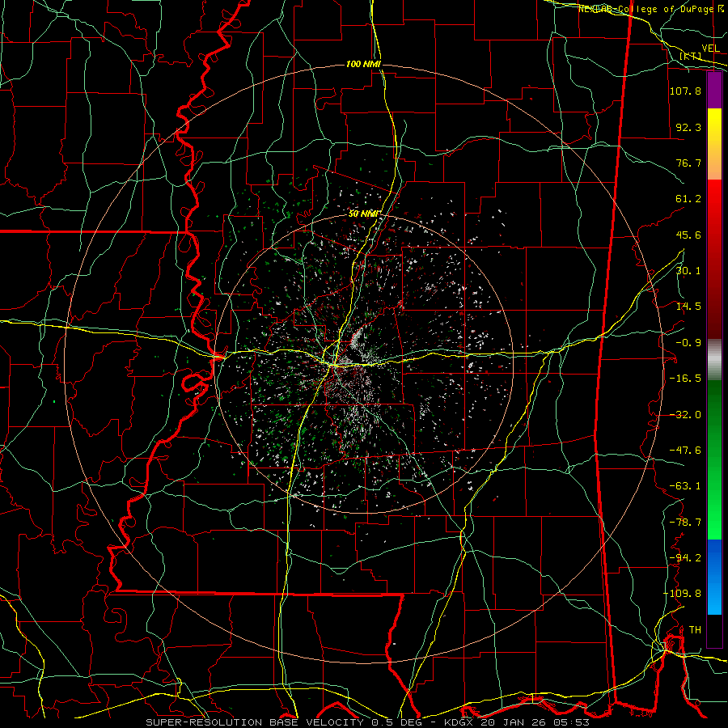Click the -47.6 velocity scale value
The width and height of the screenshot is (728, 728).
point(685,451)
